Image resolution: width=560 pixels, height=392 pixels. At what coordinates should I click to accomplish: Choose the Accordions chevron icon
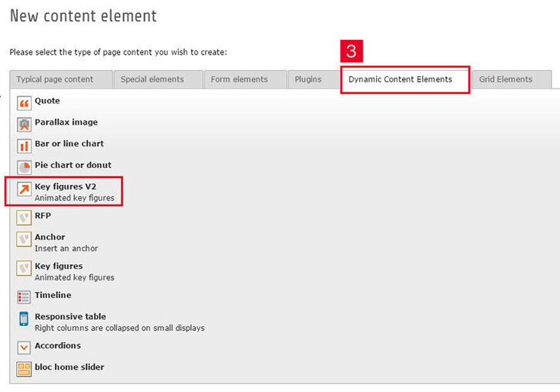coord(24,347)
